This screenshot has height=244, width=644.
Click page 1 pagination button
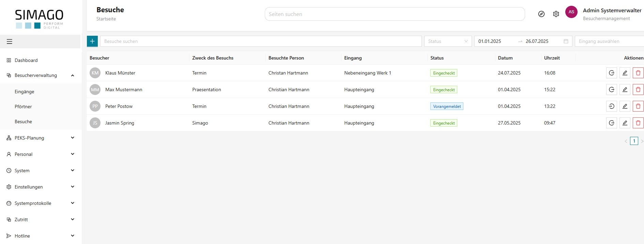tap(634, 141)
